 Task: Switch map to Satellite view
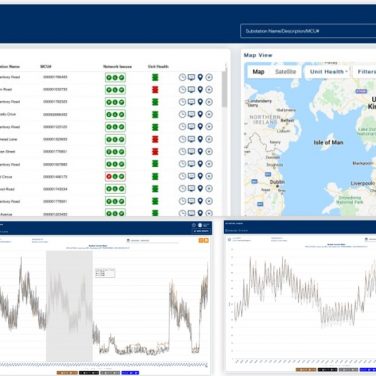[285, 72]
